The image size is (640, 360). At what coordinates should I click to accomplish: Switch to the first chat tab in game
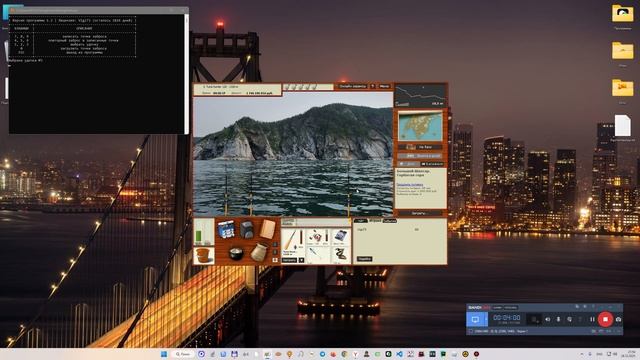click(x=360, y=221)
